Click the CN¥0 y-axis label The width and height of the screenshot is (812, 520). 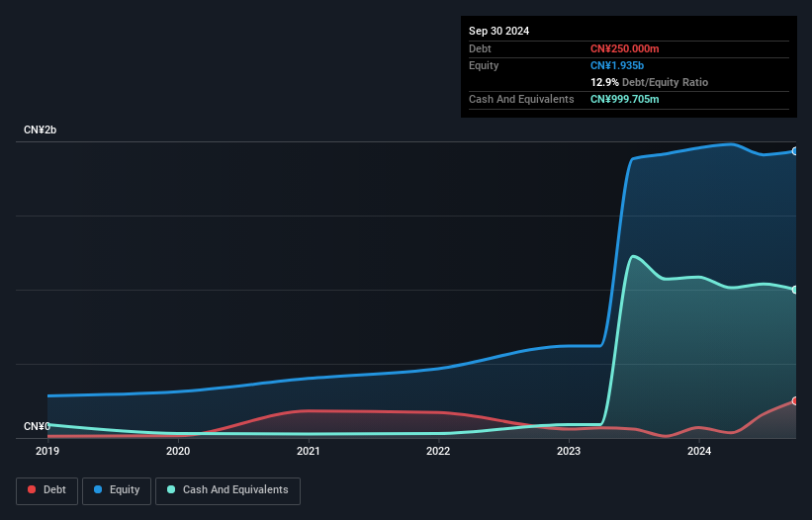pos(37,426)
